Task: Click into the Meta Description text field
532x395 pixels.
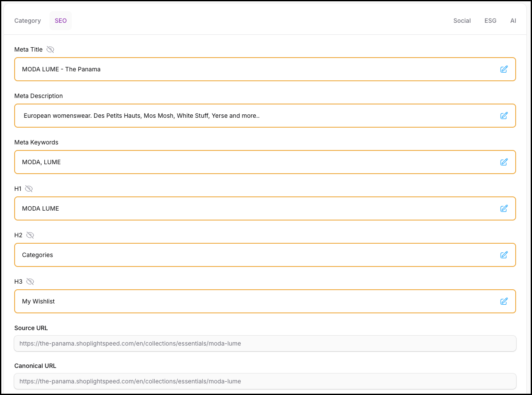Action: (258, 116)
